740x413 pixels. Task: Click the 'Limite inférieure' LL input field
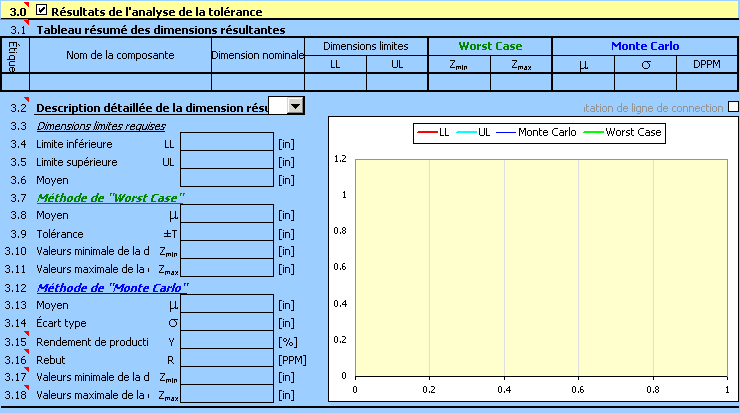227,142
